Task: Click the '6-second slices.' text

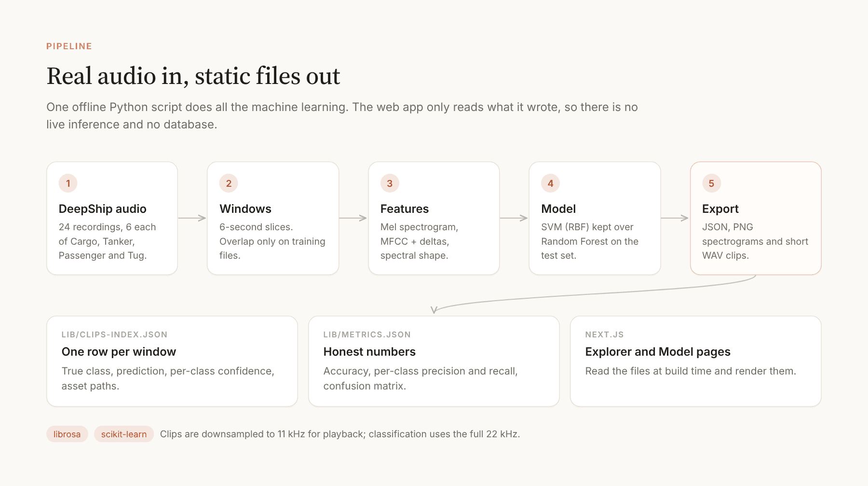Action: click(x=256, y=227)
